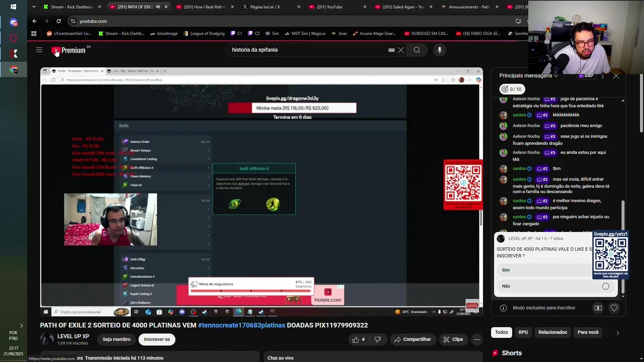Switch to Announcements - Path tab
The width and height of the screenshot is (644, 362).
click(x=470, y=7)
